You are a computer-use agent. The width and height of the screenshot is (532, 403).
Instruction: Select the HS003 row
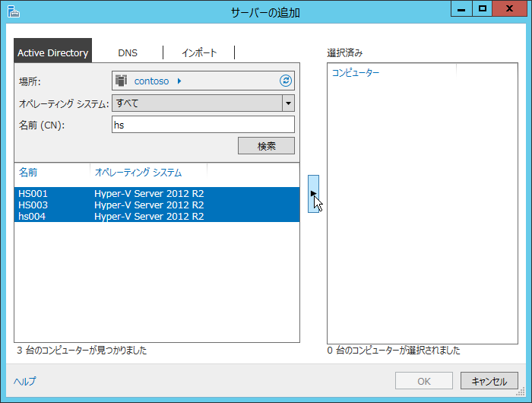[x=157, y=205]
